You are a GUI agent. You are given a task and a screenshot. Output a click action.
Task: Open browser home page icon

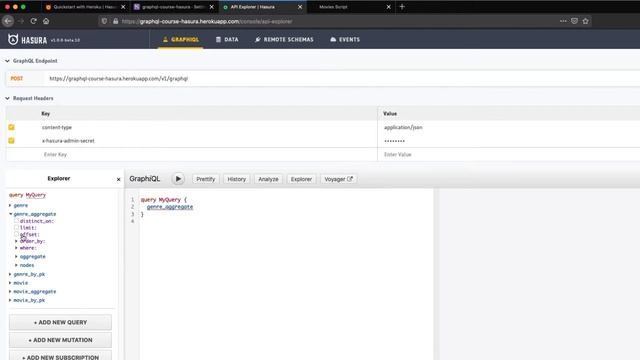coord(46,21)
